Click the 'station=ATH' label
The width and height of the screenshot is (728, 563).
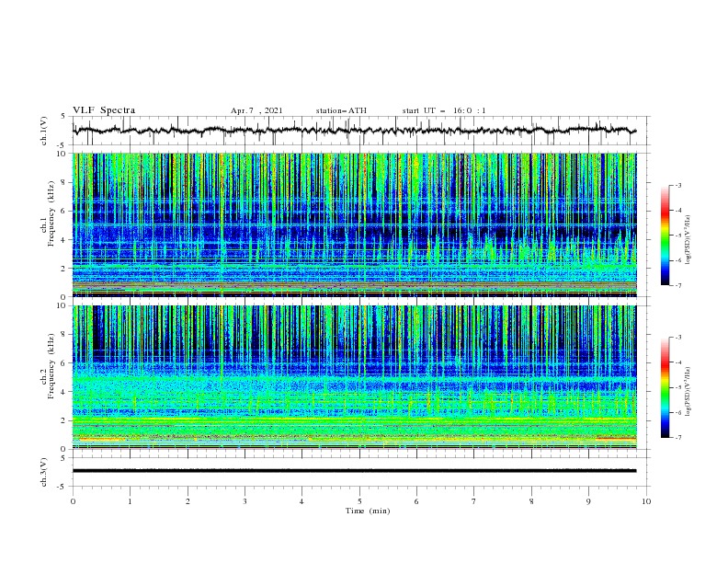(x=341, y=110)
